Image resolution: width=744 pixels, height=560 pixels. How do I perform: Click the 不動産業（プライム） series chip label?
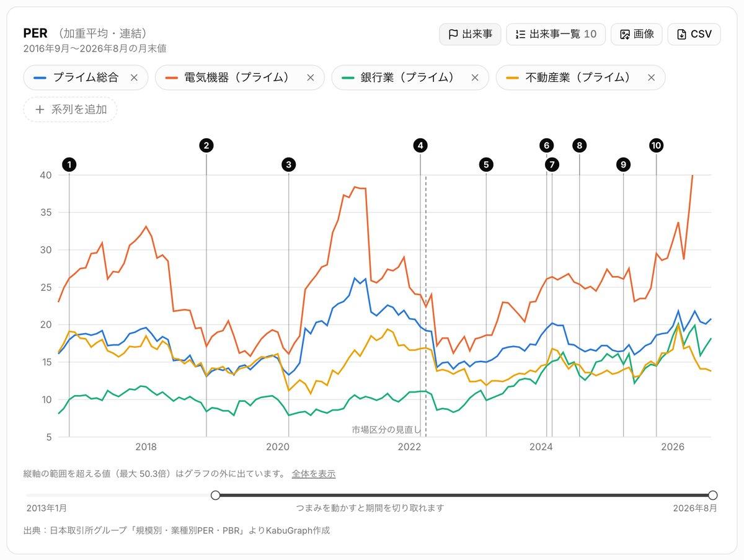(578, 78)
